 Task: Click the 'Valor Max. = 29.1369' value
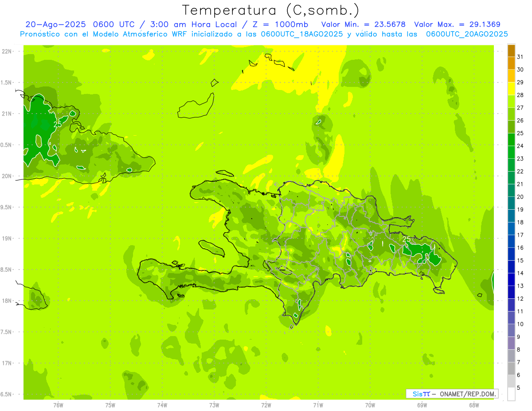coord(457,24)
